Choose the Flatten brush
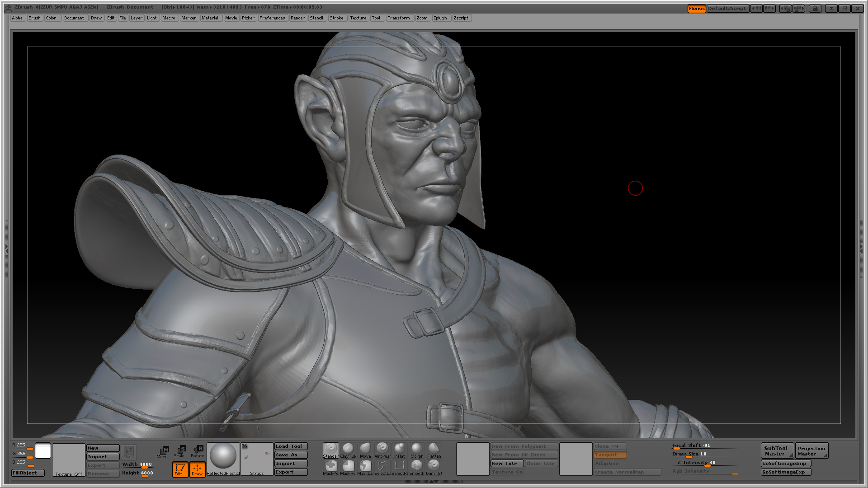 (434, 450)
